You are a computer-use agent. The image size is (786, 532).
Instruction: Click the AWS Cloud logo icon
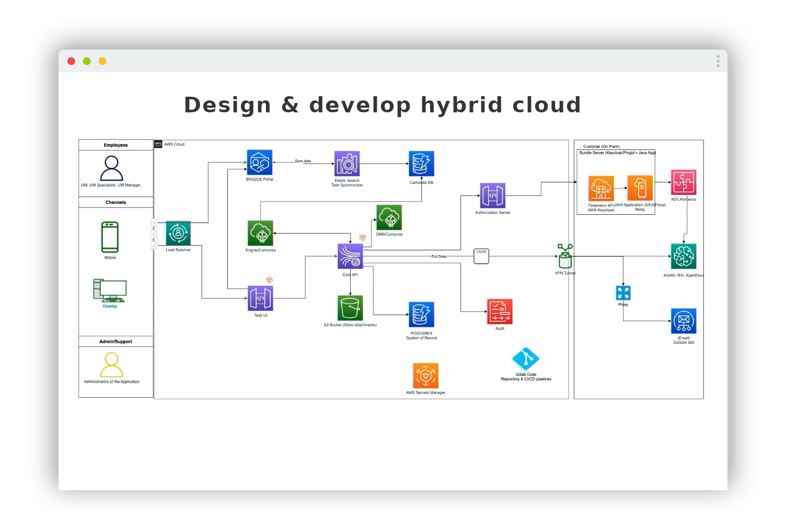point(158,144)
